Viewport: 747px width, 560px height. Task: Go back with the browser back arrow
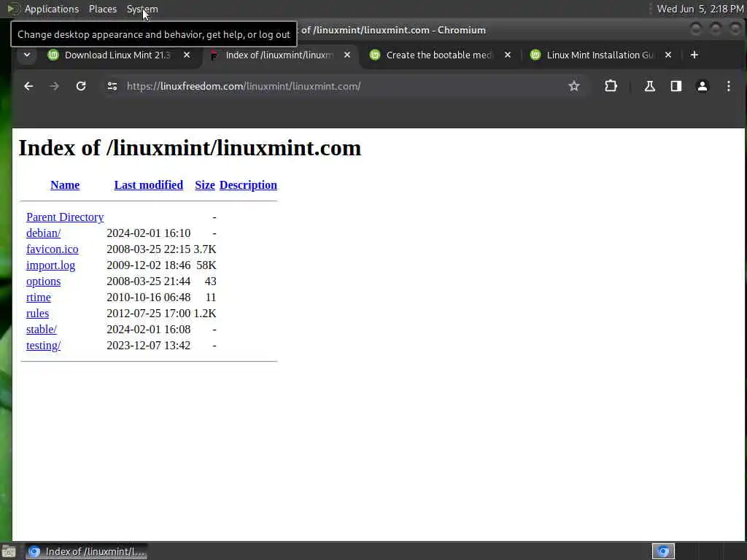[x=28, y=86]
